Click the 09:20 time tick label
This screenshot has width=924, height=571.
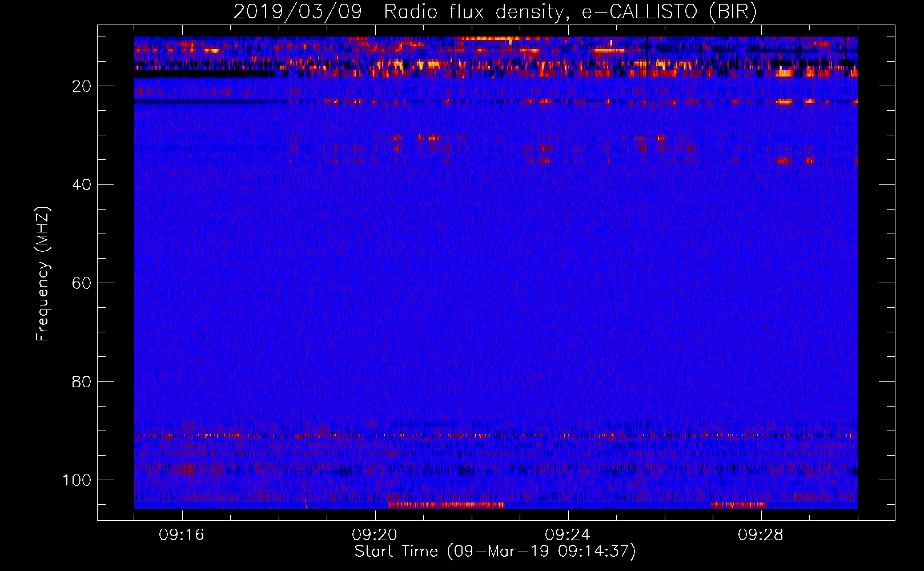(375, 535)
